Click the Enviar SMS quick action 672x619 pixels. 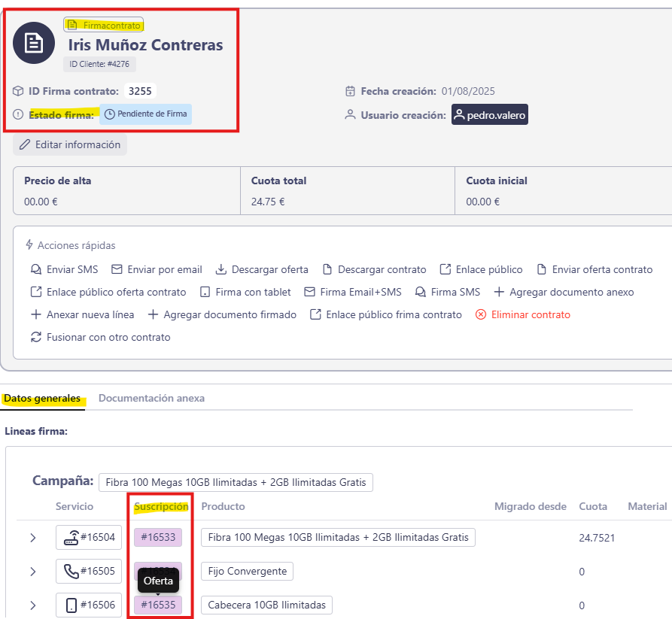pos(65,269)
